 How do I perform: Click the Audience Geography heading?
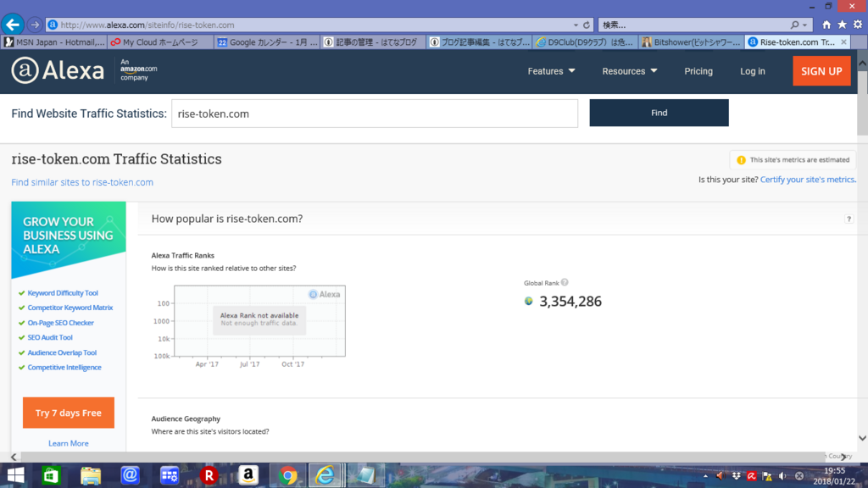click(x=186, y=419)
